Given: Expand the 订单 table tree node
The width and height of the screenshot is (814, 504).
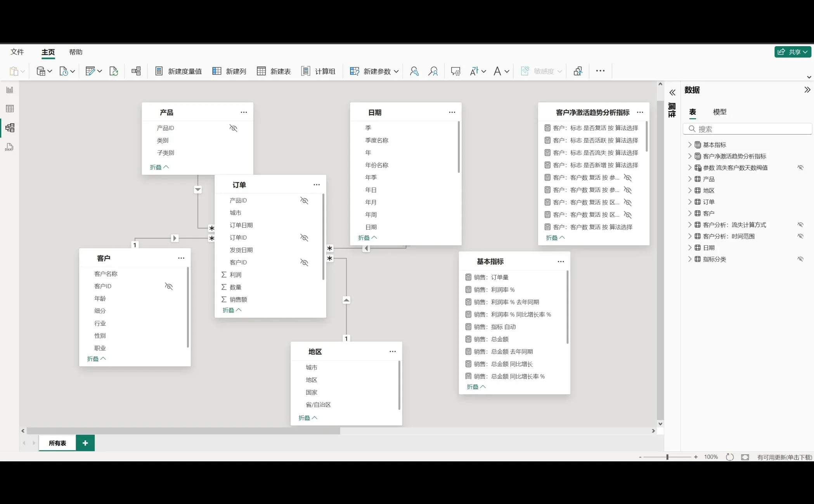Looking at the screenshot, I should point(689,202).
